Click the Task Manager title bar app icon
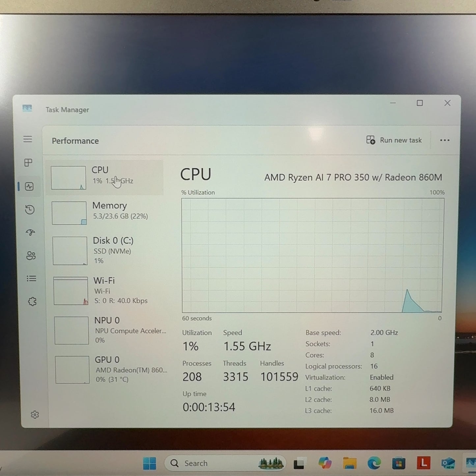476x476 pixels. (x=27, y=108)
